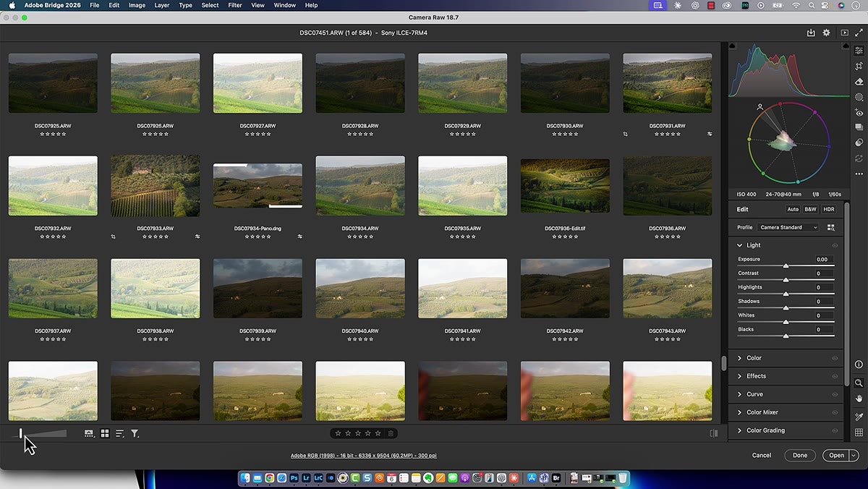Collapse the Light panel
Screen dimensions: 868x489
(739, 245)
